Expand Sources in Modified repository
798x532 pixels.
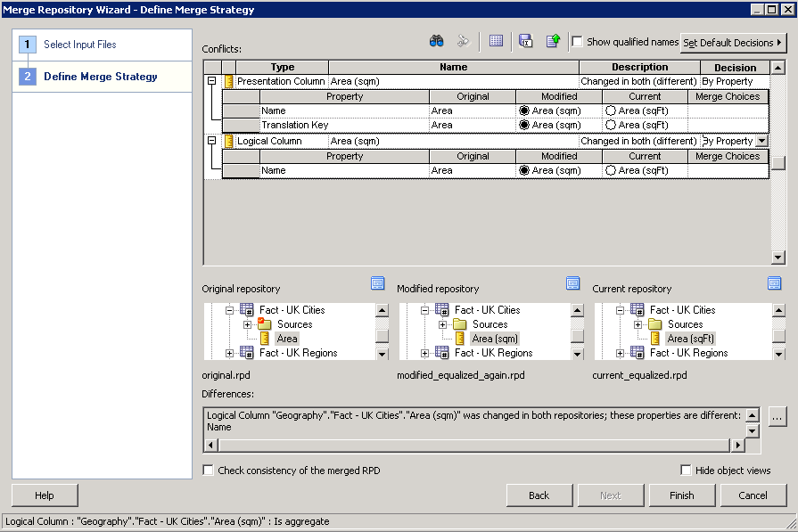pos(443,324)
